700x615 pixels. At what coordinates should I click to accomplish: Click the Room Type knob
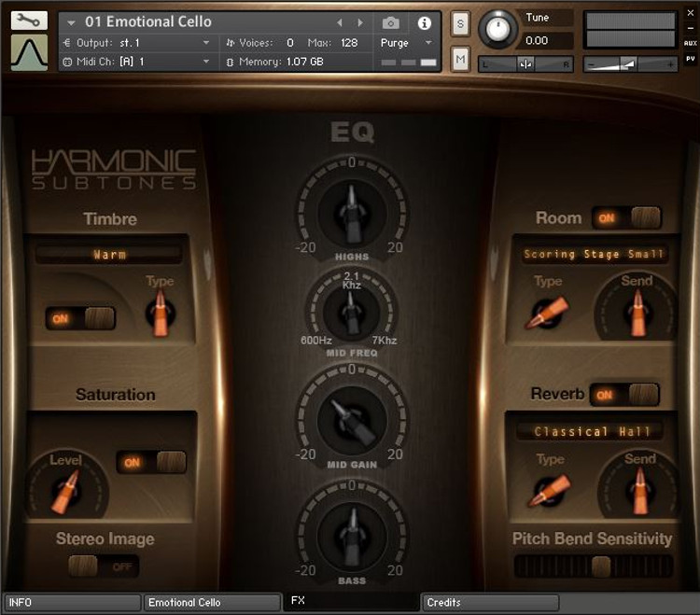point(548,313)
